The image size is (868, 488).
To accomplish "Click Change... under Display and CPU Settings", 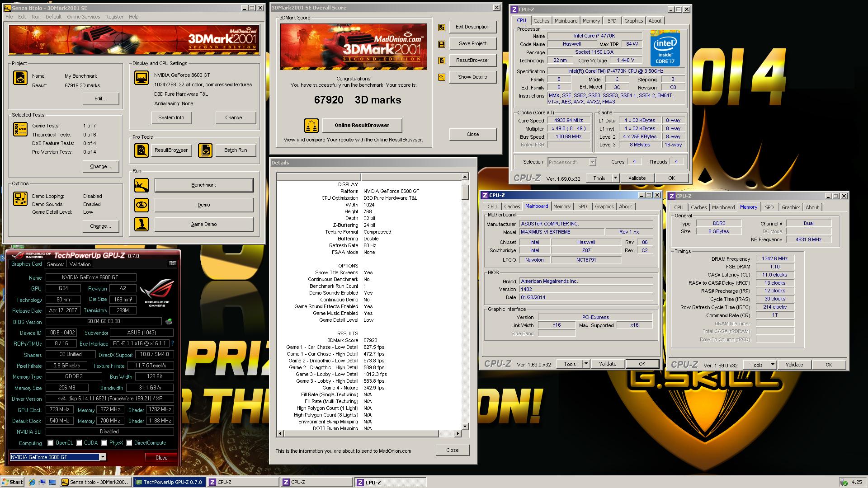I will click(236, 117).
